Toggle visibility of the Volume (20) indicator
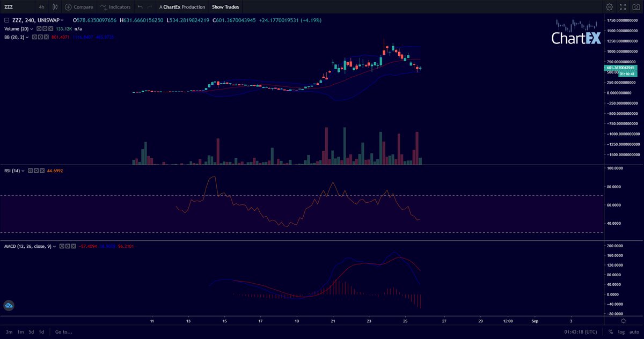Viewport: 644px width, 339px height. [39, 29]
